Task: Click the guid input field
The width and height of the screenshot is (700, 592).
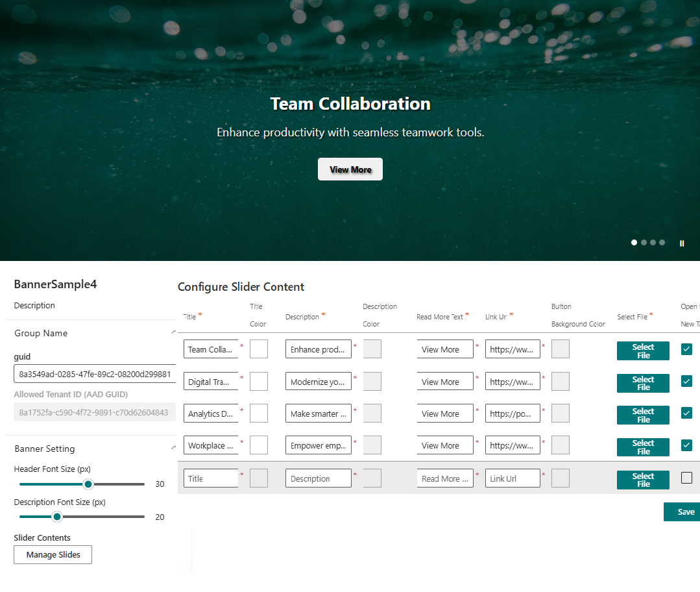Action: pyautogui.click(x=94, y=374)
